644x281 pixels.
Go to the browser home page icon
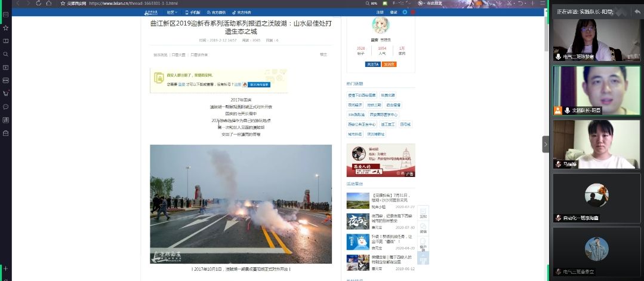49,4
